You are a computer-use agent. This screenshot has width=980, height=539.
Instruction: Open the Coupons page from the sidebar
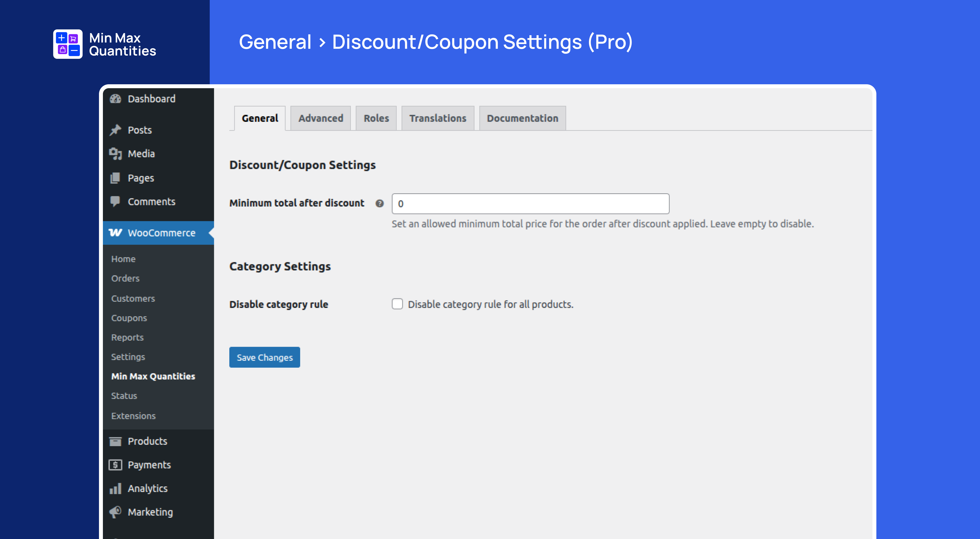pos(129,318)
